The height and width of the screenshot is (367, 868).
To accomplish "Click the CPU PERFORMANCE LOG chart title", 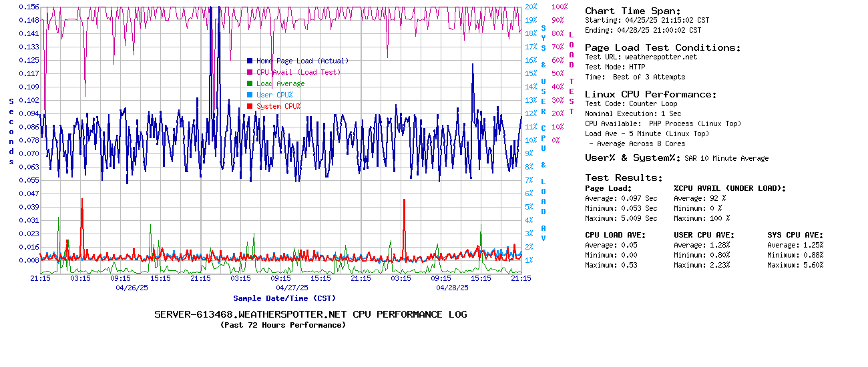I will [310, 314].
